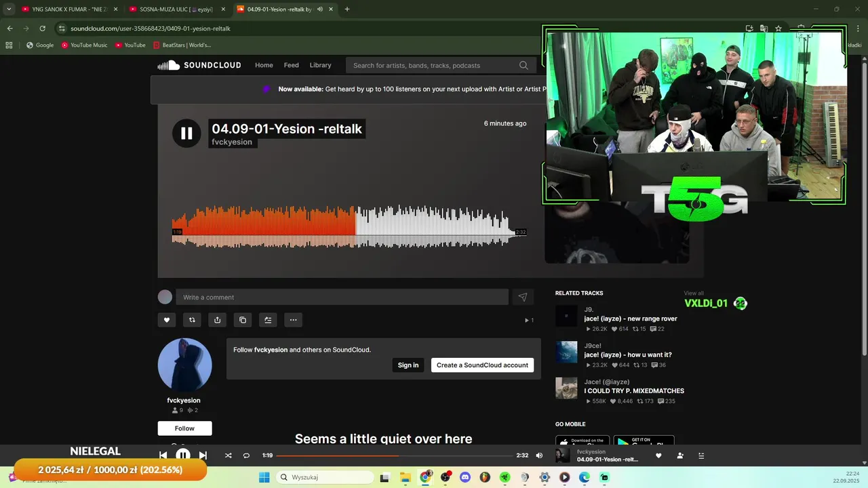868x488 pixels.
Task: Bookmark this page with the star icon
Action: click(778, 28)
